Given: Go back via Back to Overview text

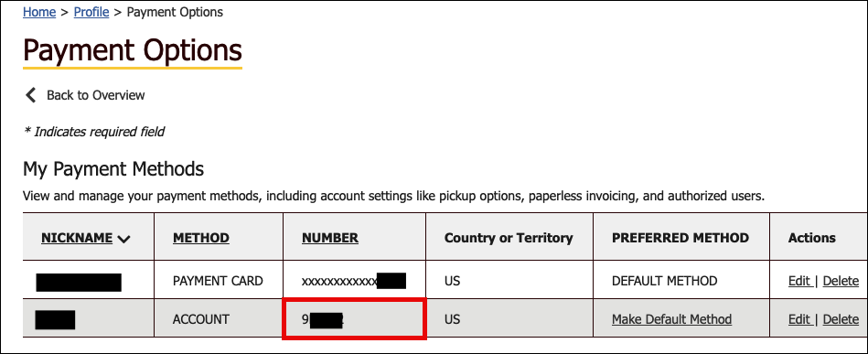Looking at the screenshot, I should click(x=96, y=95).
